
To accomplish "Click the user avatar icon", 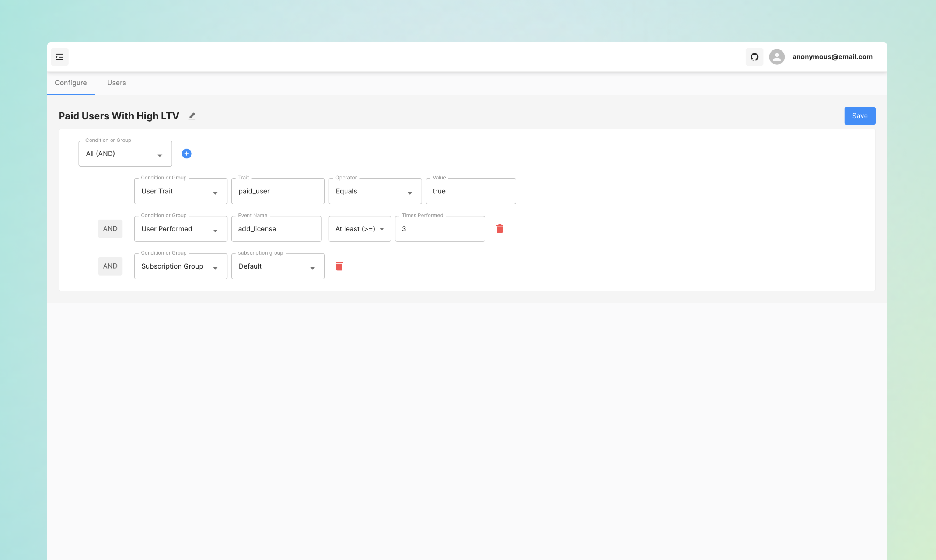I will tap(776, 57).
